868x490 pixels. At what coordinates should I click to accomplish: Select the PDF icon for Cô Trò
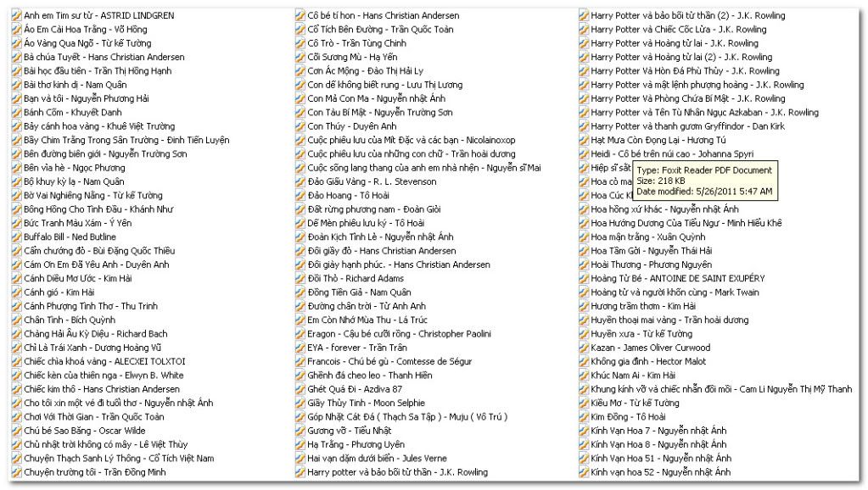tap(300, 43)
